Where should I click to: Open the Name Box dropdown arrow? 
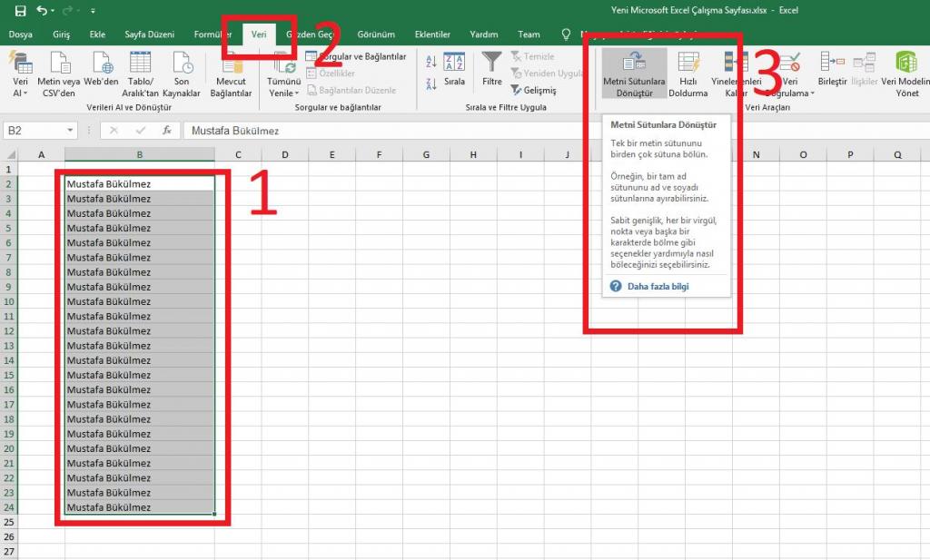[x=70, y=131]
